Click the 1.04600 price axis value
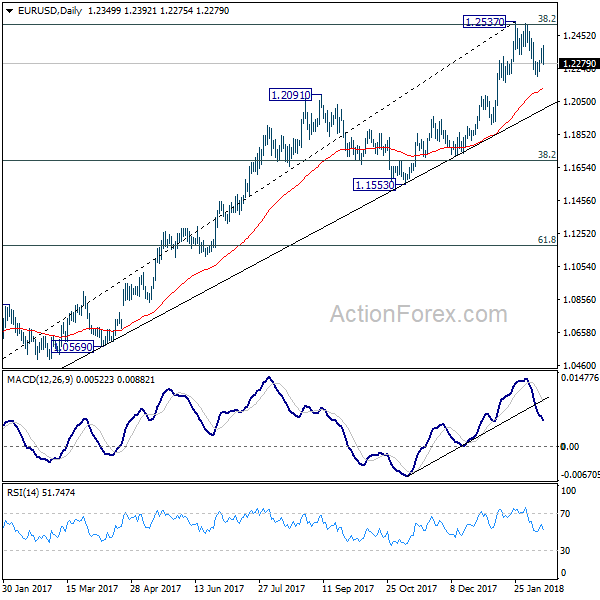600x600 pixels. (x=579, y=365)
